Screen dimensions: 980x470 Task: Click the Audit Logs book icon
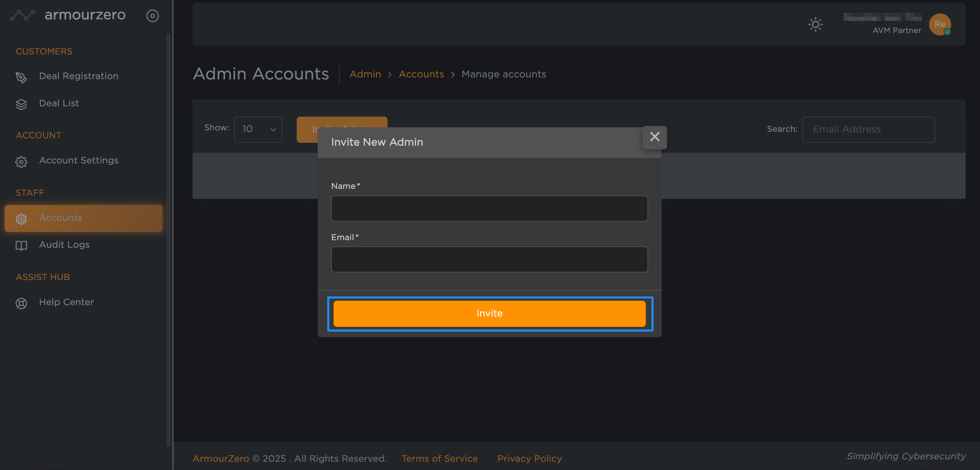pos(21,245)
